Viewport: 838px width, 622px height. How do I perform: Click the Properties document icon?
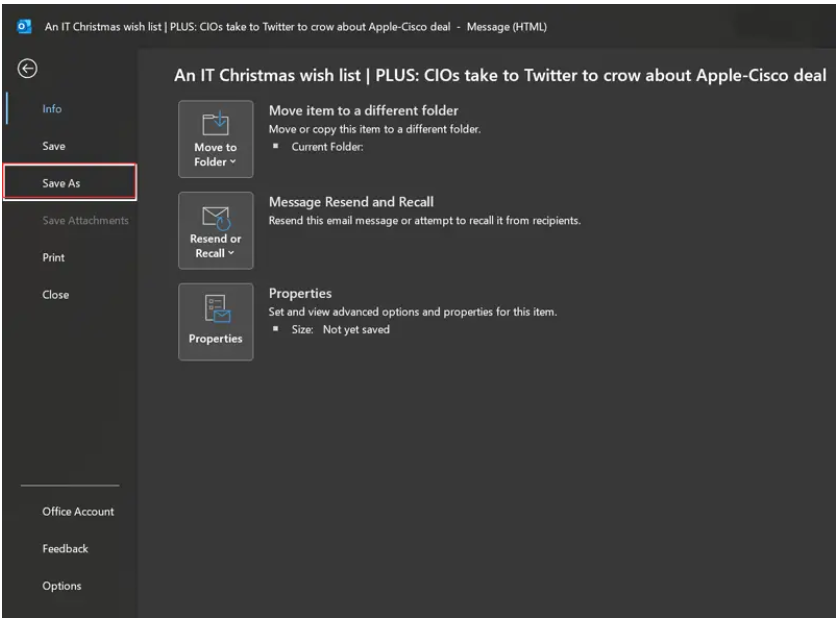[x=217, y=309]
